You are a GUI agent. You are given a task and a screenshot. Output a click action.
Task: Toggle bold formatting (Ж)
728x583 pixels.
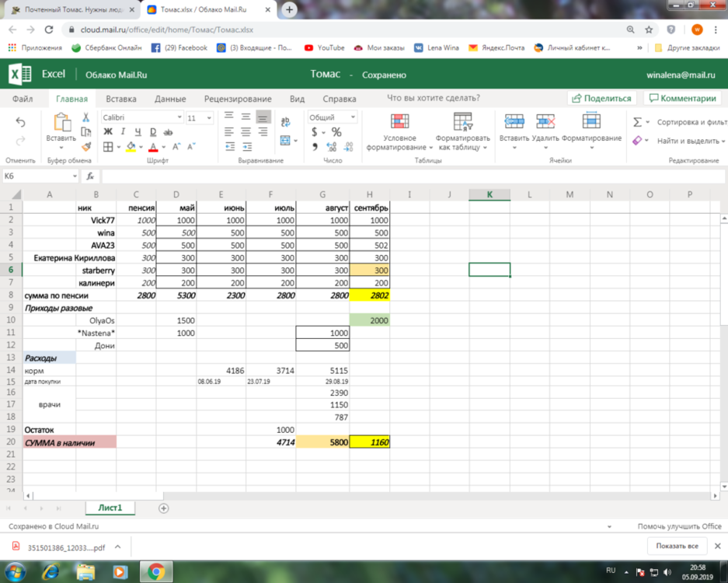[108, 132]
